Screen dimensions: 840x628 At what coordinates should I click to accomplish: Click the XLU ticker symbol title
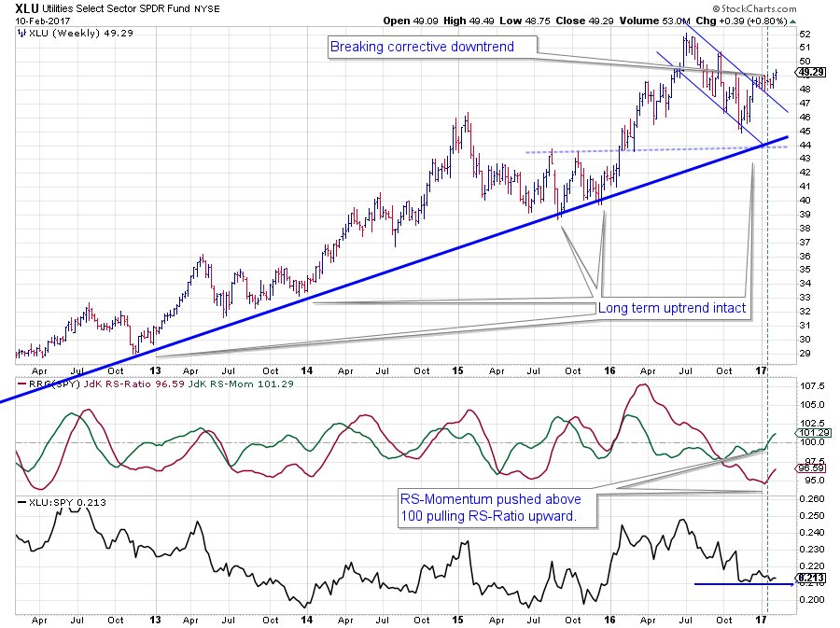(x=27, y=8)
